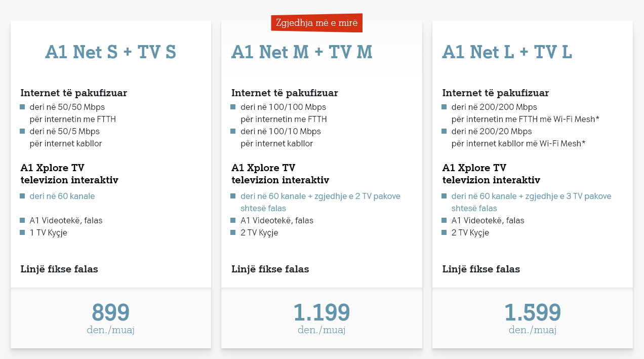Open the A1 Net L + TV L plan title

click(x=507, y=52)
